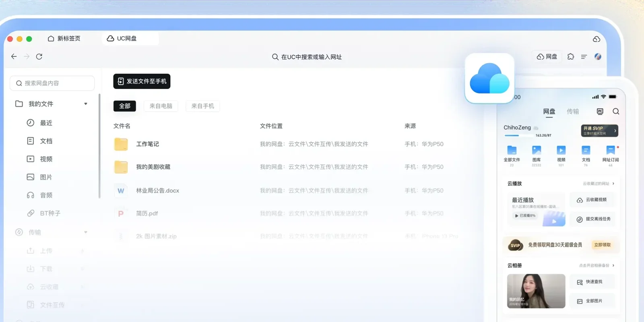
Task: Open the browser menu lines icon
Action: click(584, 57)
